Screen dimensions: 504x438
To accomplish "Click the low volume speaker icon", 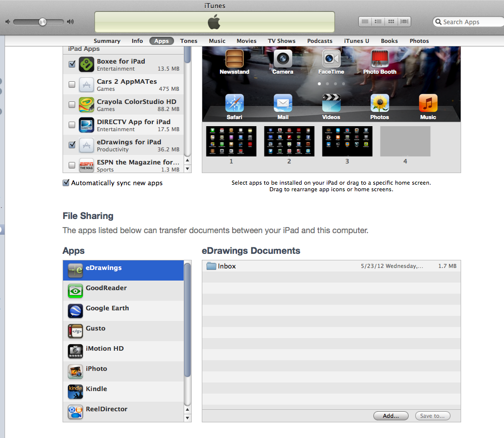I will [8, 22].
